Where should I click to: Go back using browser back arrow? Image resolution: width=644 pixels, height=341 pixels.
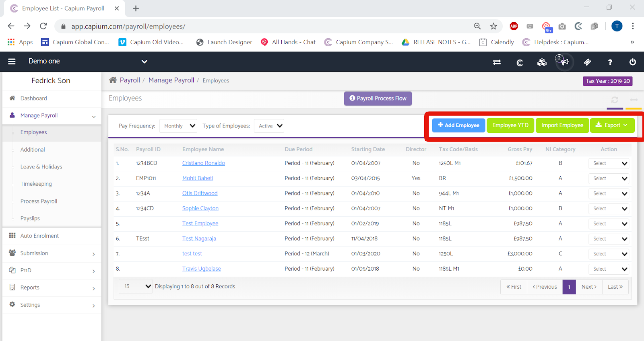(x=11, y=26)
